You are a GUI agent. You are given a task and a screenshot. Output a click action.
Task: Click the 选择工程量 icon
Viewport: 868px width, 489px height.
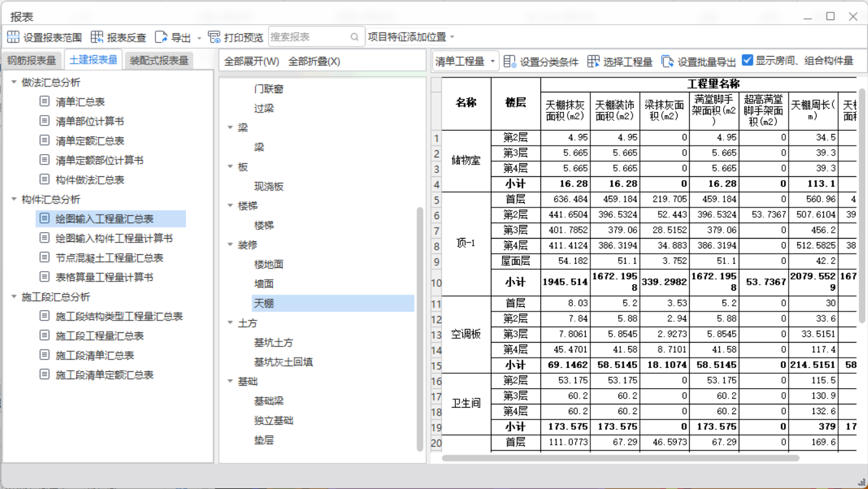coord(593,61)
